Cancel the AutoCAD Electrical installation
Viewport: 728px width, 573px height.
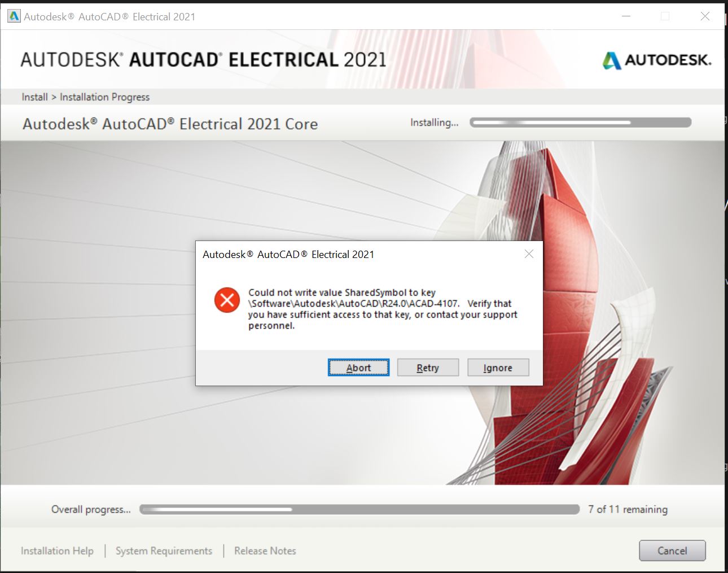coord(672,550)
